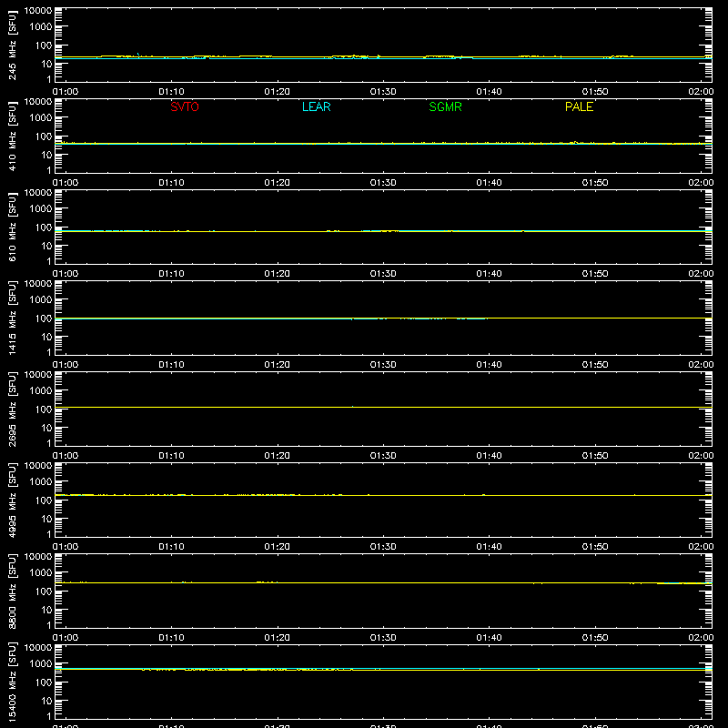728x728 pixels.
Task: Click the 2695 MHz [SFU] axis title
Action: (13, 409)
